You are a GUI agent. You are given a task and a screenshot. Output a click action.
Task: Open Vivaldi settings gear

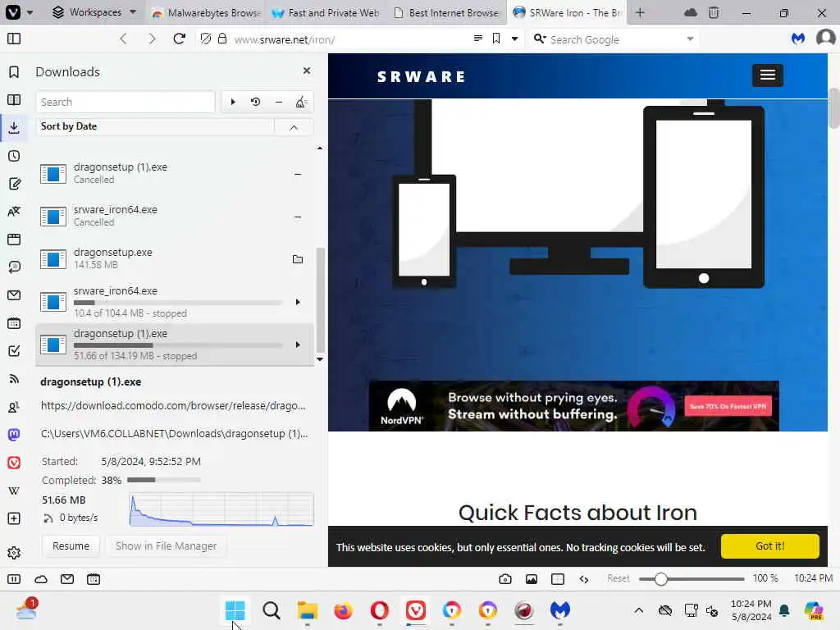[15, 552]
